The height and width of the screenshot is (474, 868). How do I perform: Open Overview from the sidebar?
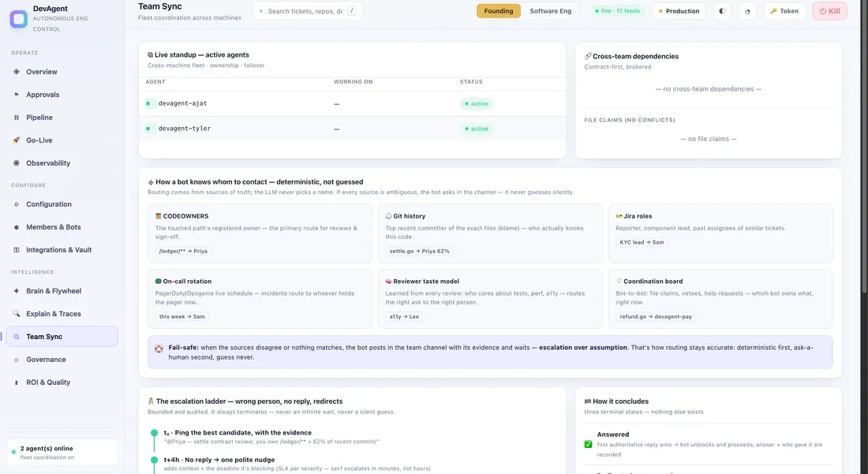click(x=62, y=72)
